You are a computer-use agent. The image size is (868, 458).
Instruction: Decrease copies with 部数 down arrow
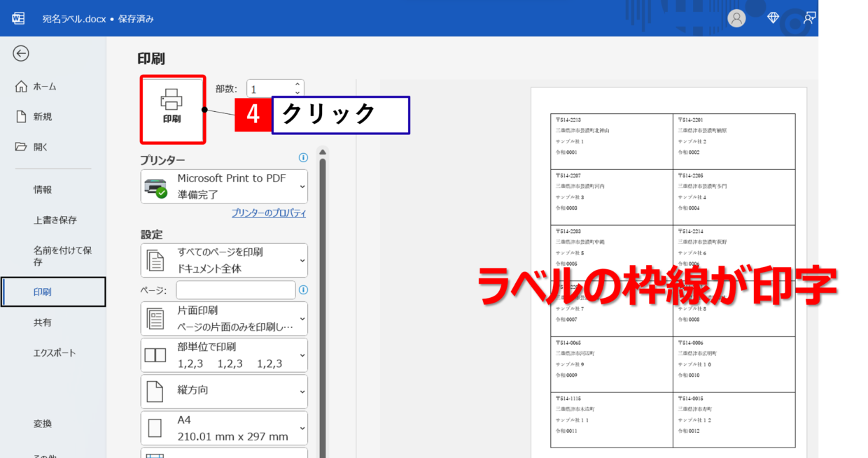point(297,92)
